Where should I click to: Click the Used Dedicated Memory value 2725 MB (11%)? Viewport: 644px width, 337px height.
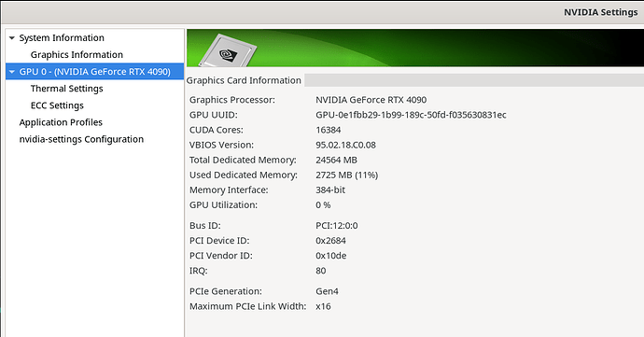point(346,175)
